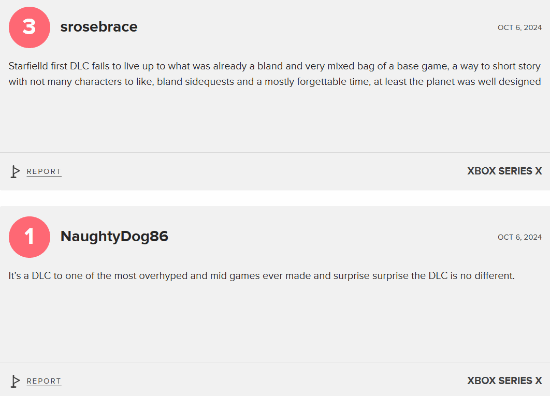Report NaughtyDog86's review via REPORT link
The image size is (550, 396).
[x=44, y=381]
